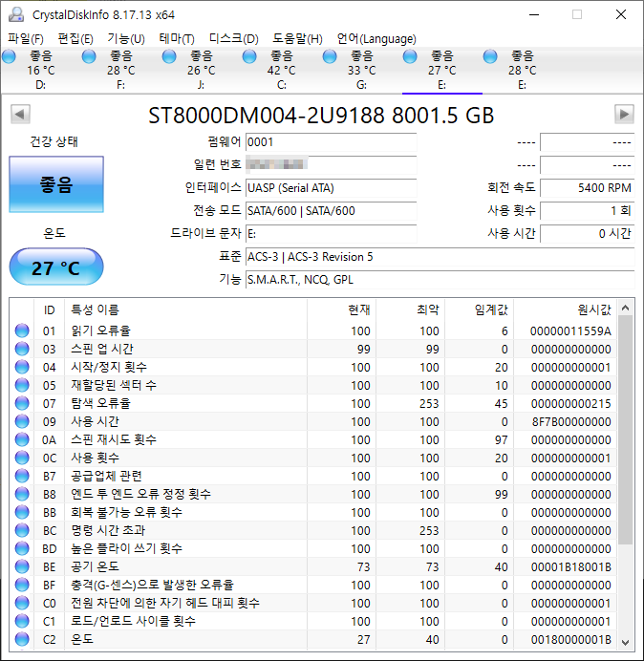The width and height of the screenshot is (644, 661).
Task: Click raw value 00001B18001B
Action: pos(571,566)
